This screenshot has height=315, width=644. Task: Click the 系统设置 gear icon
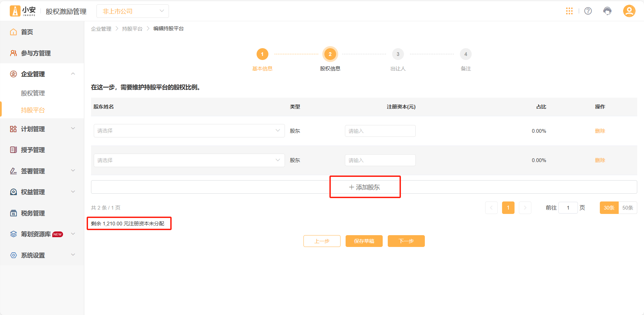pyautogui.click(x=13, y=255)
